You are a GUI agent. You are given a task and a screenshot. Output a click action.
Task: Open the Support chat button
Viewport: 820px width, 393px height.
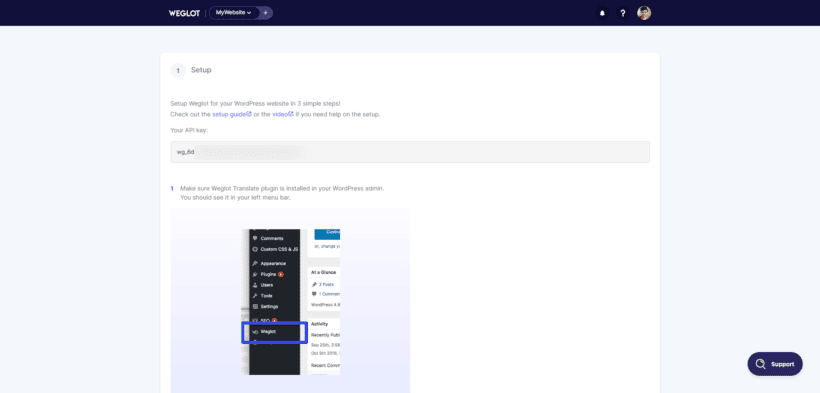(775, 364)
